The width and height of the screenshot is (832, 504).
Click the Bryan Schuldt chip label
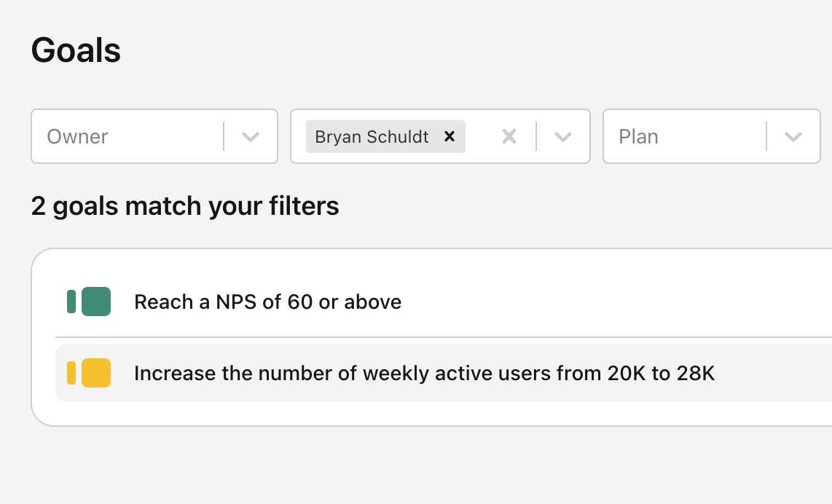tap(372, 136)
